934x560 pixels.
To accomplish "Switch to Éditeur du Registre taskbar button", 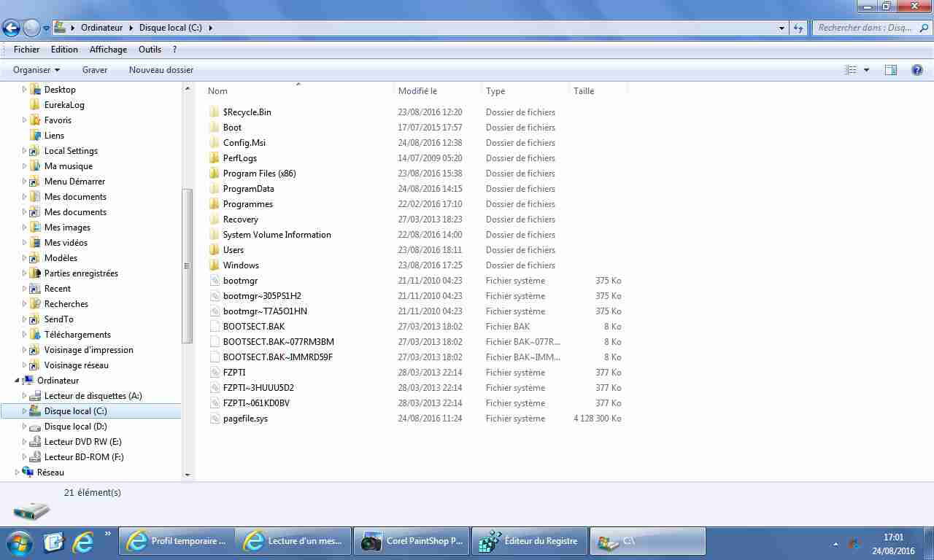I will coord(530,541).
